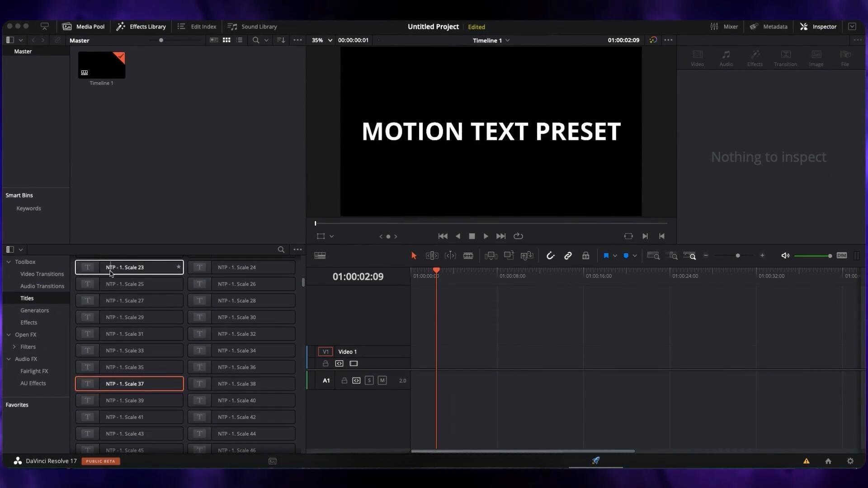
Task: Mute audio track A1 with the M button
Action: click(x=382, y=380)
